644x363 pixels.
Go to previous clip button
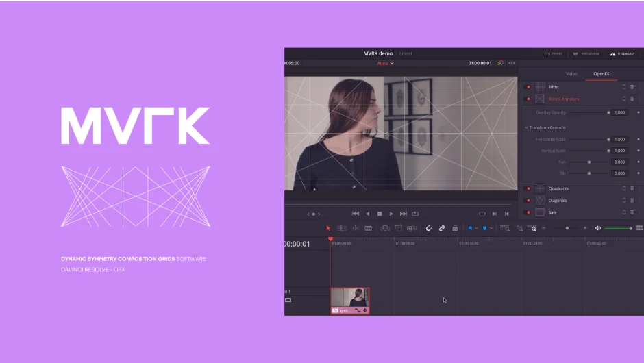[x=507, y=214]
